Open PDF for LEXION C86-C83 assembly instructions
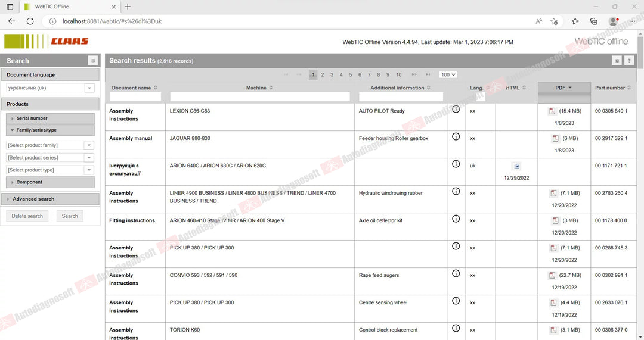 [x=552, y=111]
